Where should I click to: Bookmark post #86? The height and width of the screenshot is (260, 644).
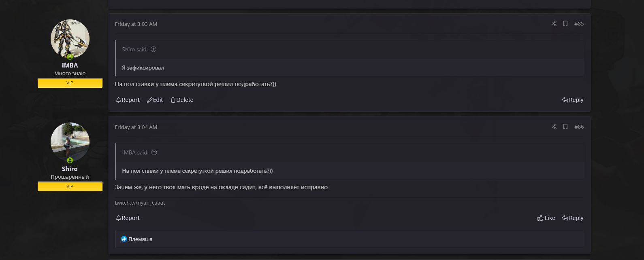coord(565,127)
